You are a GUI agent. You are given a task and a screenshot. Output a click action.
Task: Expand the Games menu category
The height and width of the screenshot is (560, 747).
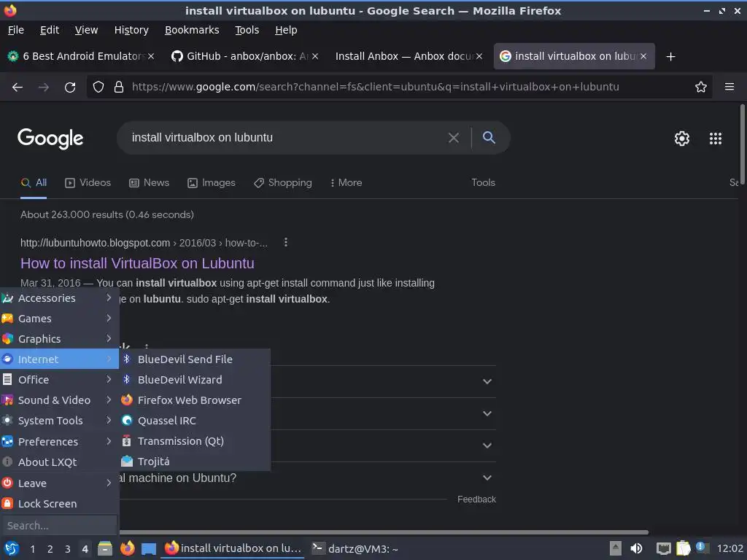[59, 319]
